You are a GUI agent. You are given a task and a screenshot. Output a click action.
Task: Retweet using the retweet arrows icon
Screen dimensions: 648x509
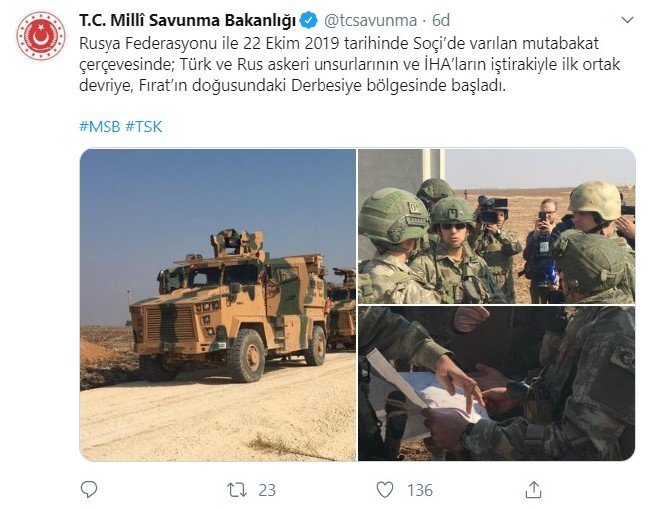pos(237,490)
